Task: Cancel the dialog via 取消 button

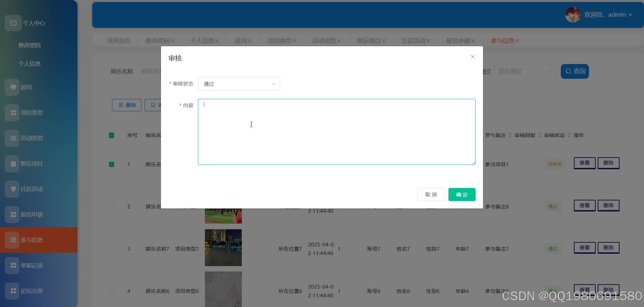Action: pos(431,194)
